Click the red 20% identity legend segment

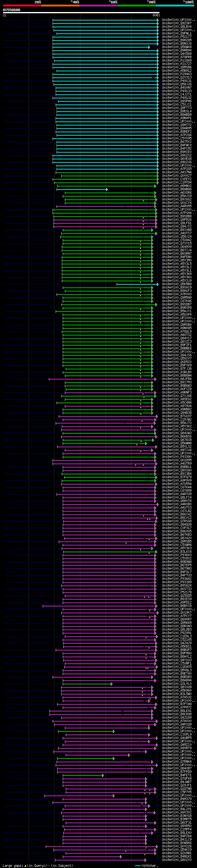(22, 6)
